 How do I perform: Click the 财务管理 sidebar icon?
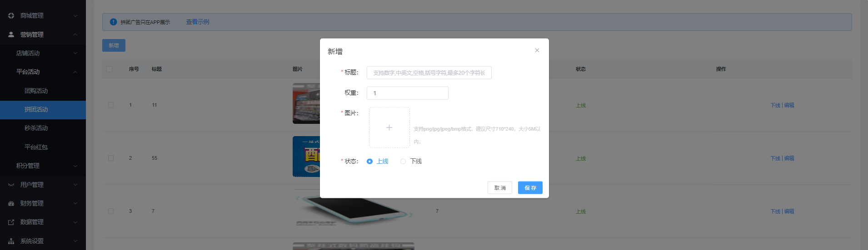coord(11,204)
